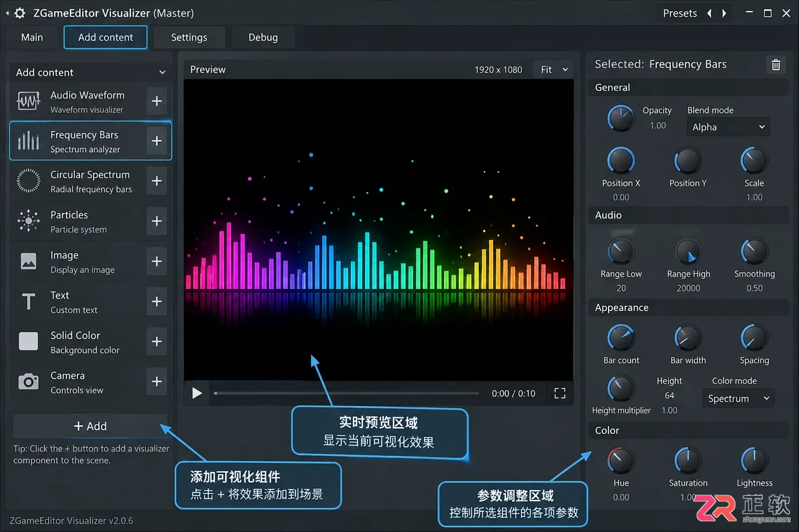Add Audio Waveform with its plus button
The height and width of the screenshot is (532, 799).
click(156, 101)
